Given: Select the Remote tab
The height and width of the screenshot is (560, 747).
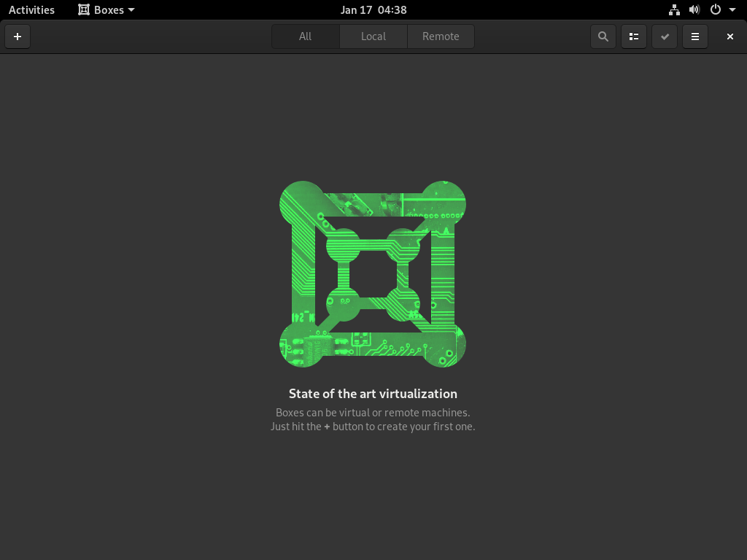Looking at the screenshot, I should 441,36.
